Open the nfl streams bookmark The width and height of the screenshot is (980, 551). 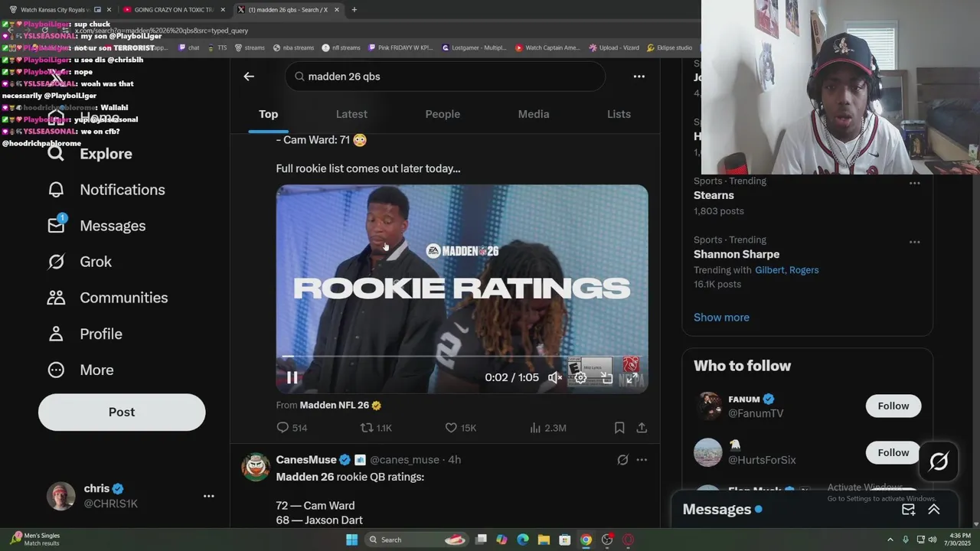pyautogui.click(x=341, y=47)
